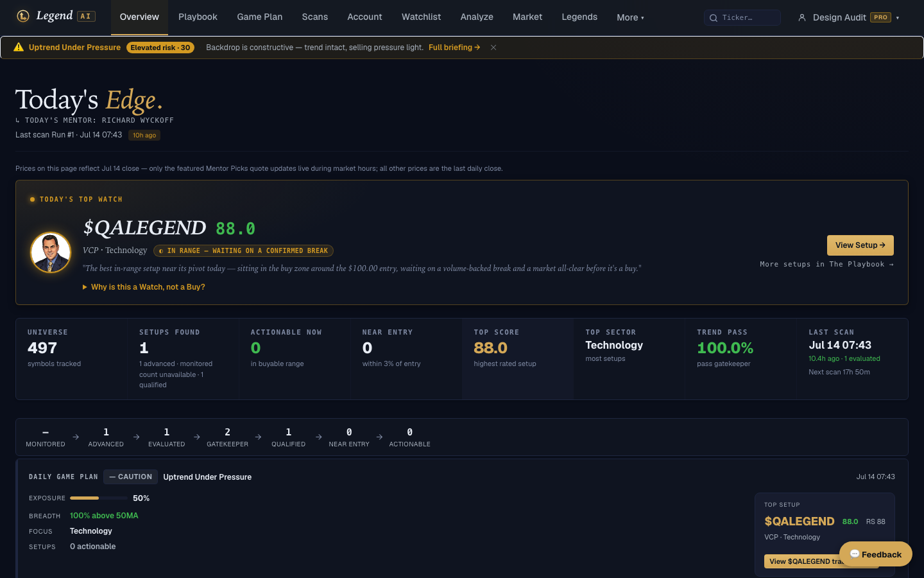The height and width of the screenshot is (578, 924).
Task: Click '100% above 50MA' breadth value
Action: click(x=104, y=516)
